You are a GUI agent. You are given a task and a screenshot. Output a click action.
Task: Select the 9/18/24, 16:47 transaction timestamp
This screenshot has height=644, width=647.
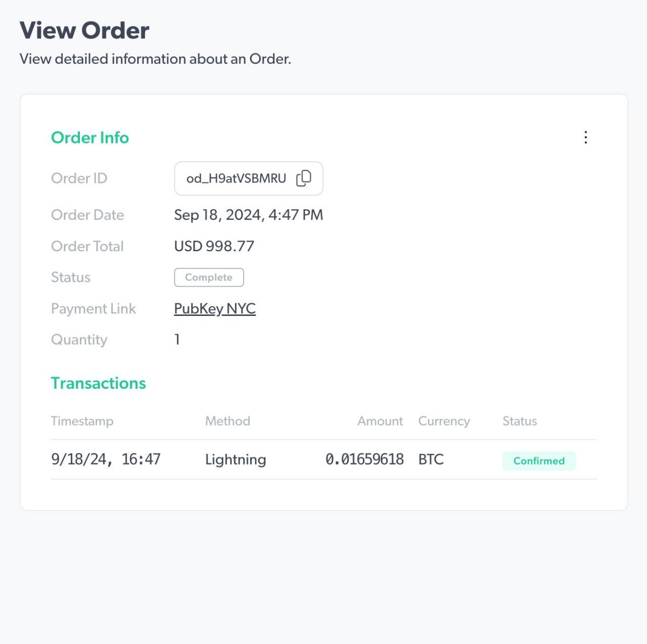(x=106, y=459)
